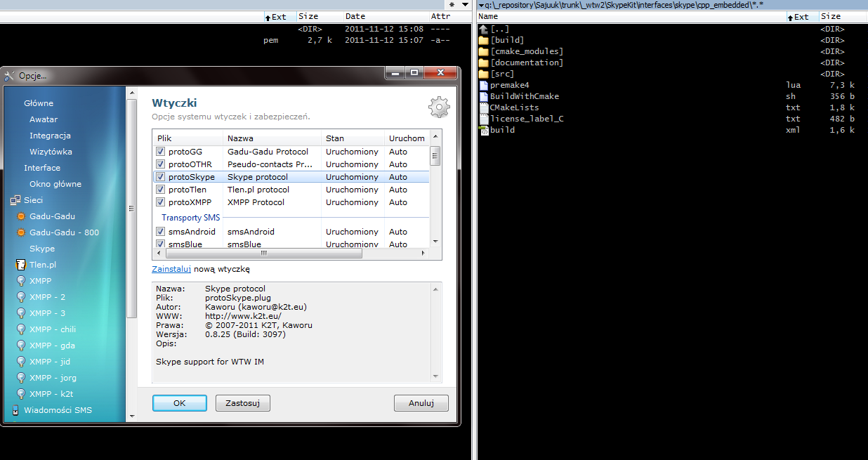Click the bulb icon beside plain XMPP
This screenshot has height=460, width=868.
pyautogui.click(x=21, y=281)
